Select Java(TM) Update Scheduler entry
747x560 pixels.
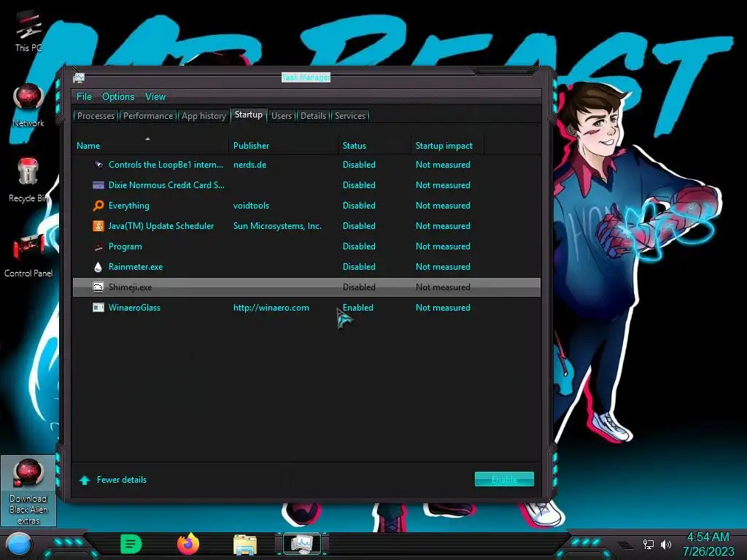pos(161,226)
